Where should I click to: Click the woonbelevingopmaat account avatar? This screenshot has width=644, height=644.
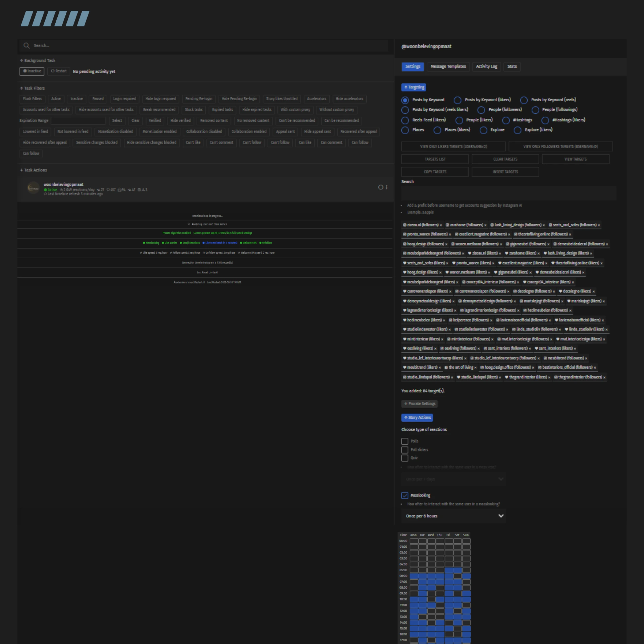pos(33,188)
